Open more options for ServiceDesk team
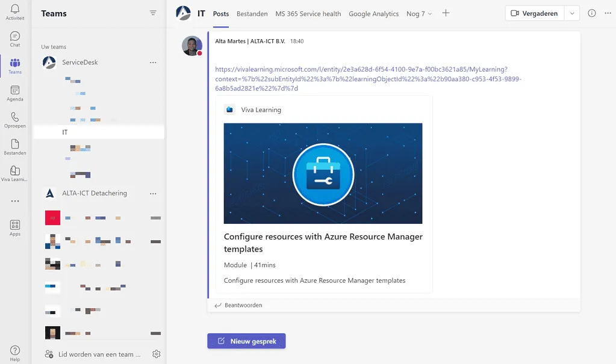 click(153, 63)
